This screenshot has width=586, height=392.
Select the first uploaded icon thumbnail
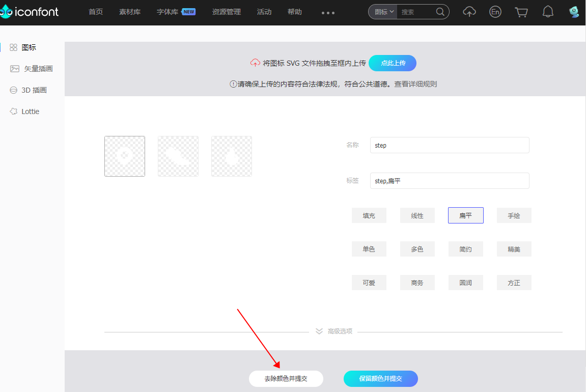coord(125,156)
